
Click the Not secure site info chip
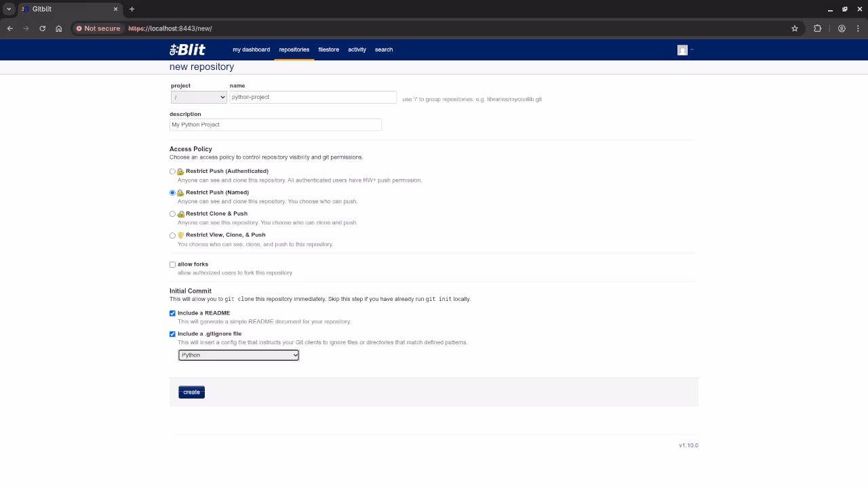click(x=98, y=28)
